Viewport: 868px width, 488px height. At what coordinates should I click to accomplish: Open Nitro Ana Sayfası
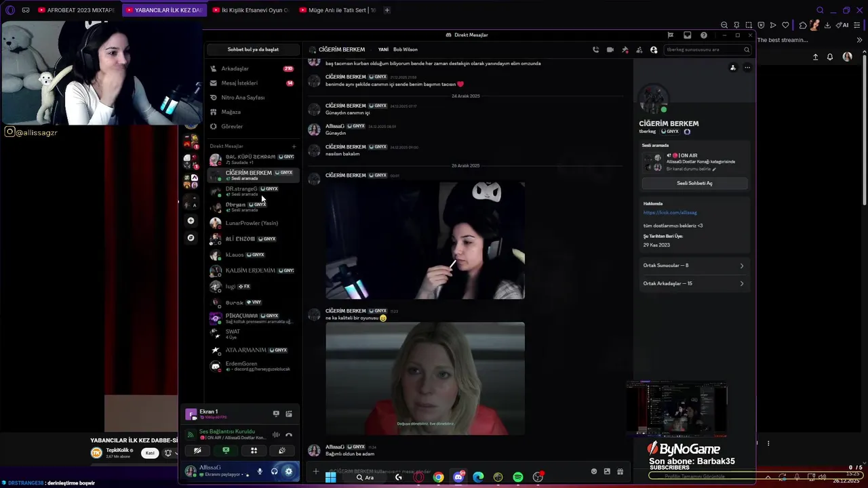[x=252, y=98]
